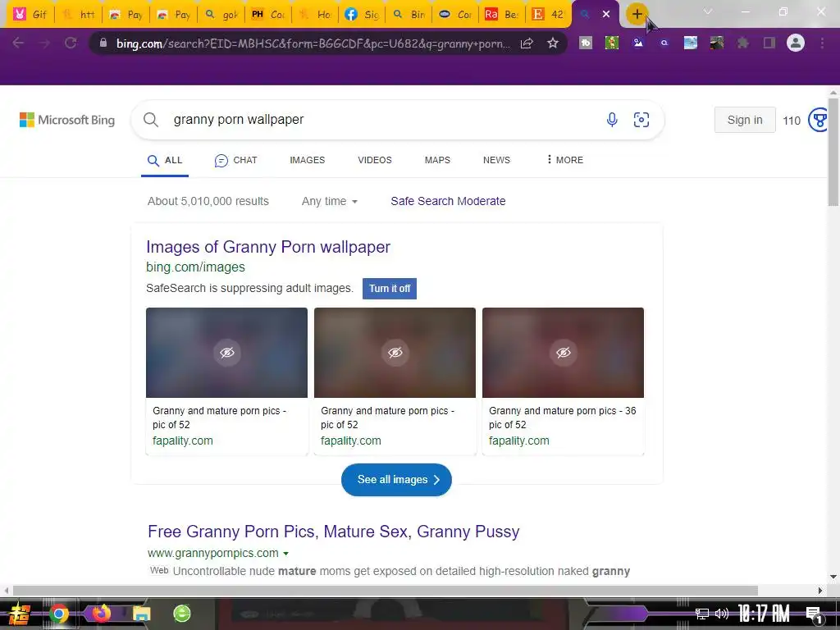Image resolution: width=840 pixels, height=630 pixels.
Task: Click the browser back arrow
Action: click(x=18, y=43)
